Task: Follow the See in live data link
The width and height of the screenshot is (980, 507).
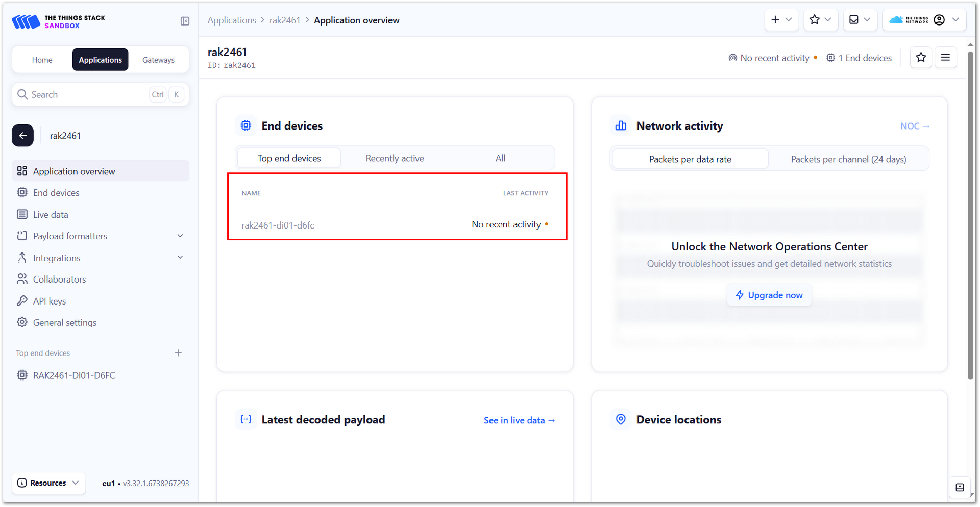Action: 519,420
